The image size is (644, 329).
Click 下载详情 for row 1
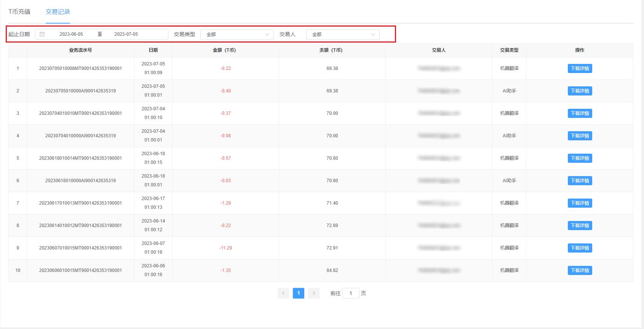coord(580,68)
